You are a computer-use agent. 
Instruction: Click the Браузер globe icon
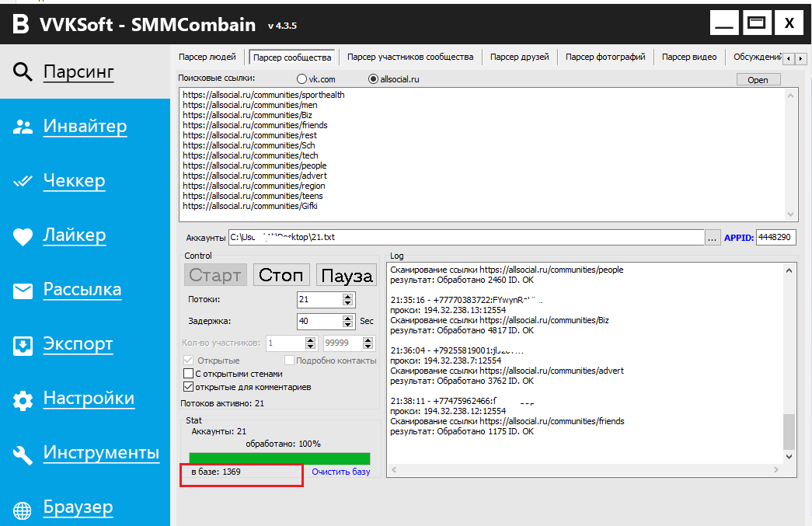(23, 510)
